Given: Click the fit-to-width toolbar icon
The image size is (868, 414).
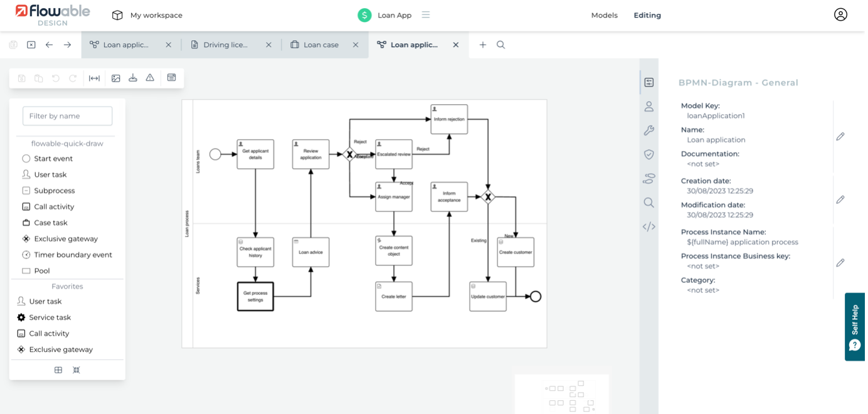Looking at the screenshot, I should 94,78.
